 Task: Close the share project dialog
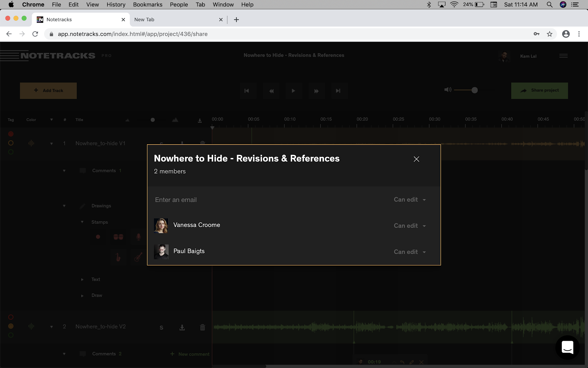[x=416, y=159]
